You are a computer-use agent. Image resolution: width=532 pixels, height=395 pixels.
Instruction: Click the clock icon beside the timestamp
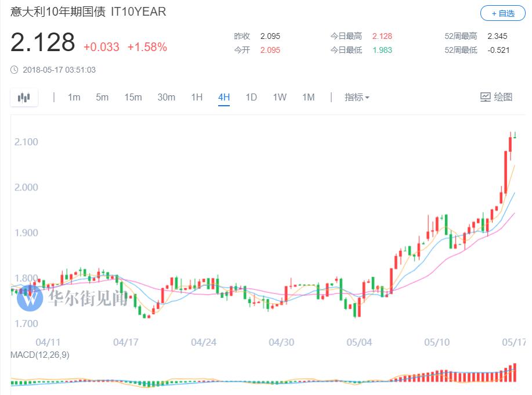click(x=15, y=70)
